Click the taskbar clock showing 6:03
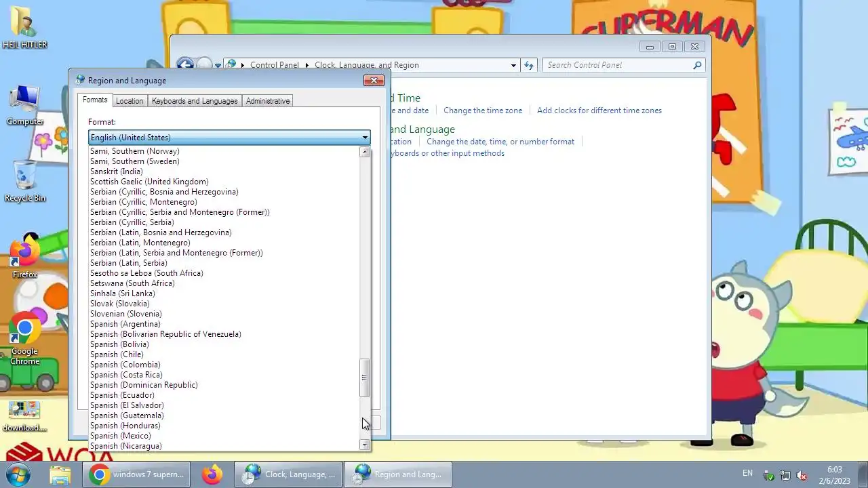 834,474
